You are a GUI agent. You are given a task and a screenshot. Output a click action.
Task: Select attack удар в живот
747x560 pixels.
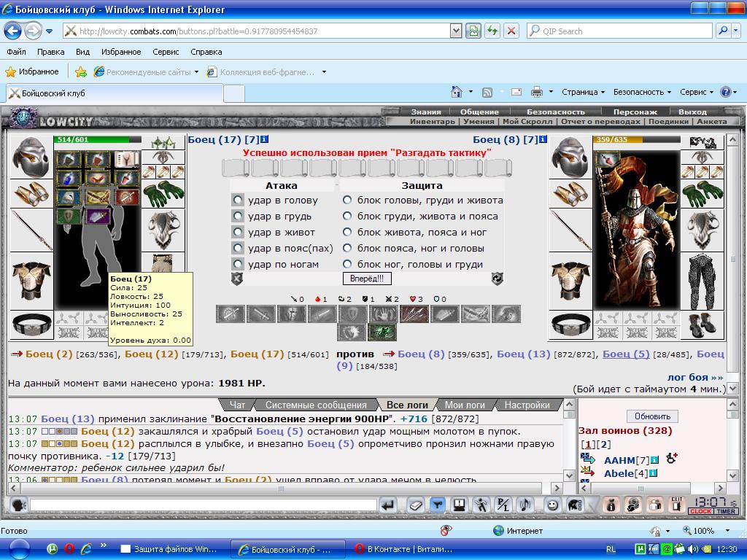tap(238, 232)
